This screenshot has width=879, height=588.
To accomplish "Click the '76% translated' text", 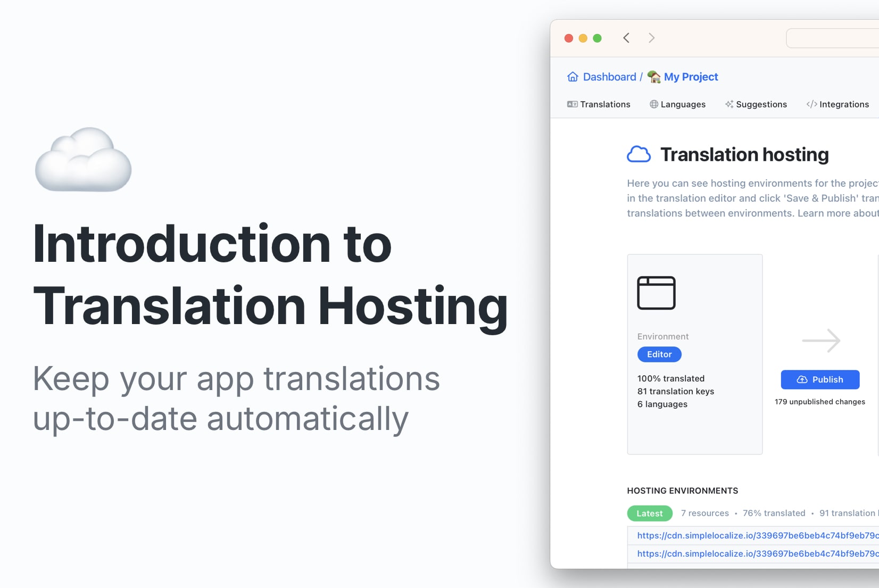I will [x=774, y=513].
